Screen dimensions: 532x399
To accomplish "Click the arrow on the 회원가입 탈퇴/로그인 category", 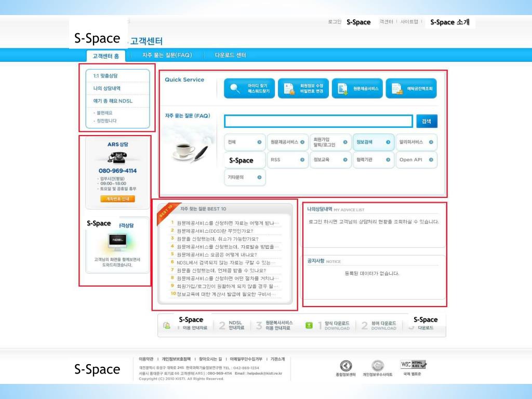I will coord(345,142).
